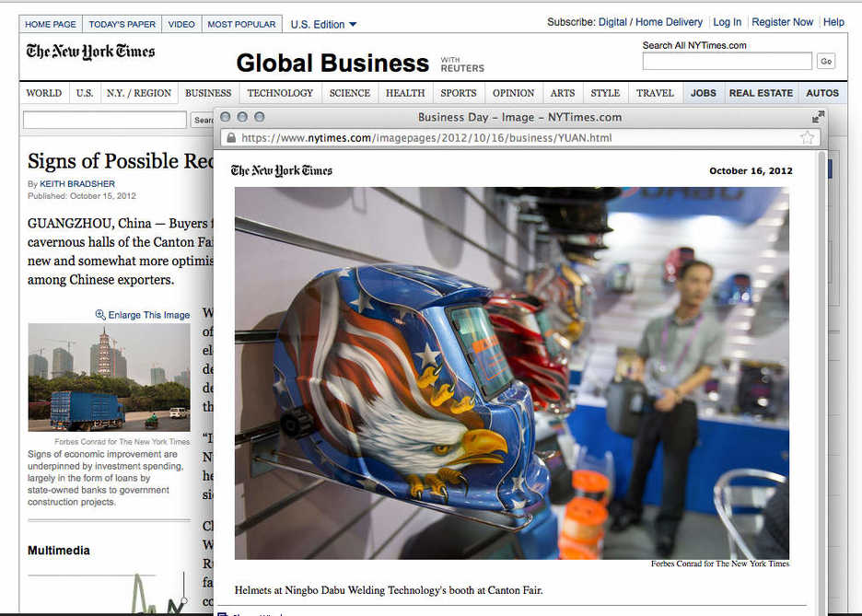Click the popup URL address field
This screenshot has height=616, width=862.
pyautogui.click(x=519, y=138)
